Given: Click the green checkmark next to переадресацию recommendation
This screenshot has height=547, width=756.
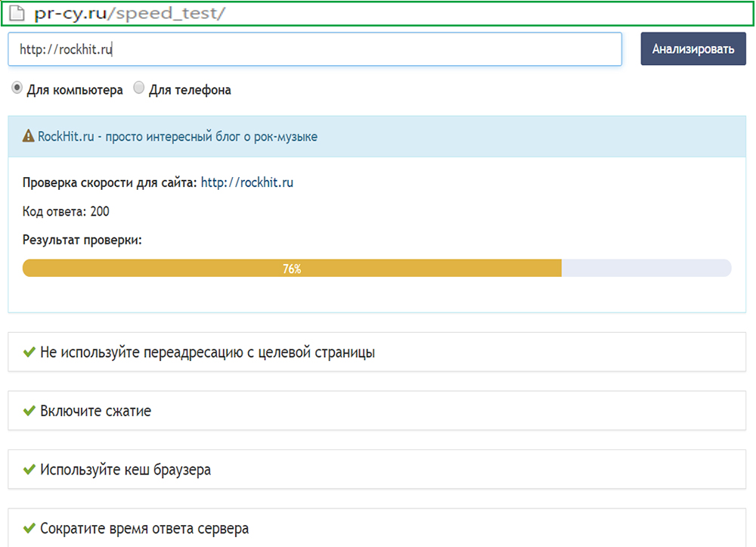Looking at the screenshot, I should (29, 351).
